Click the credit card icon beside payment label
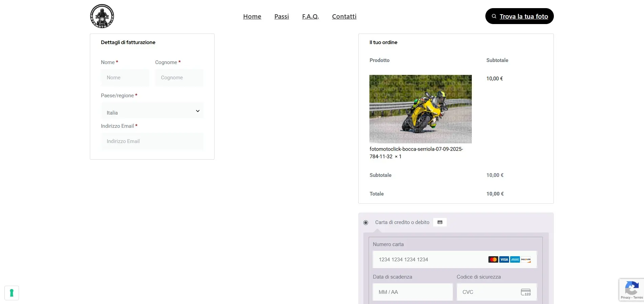The height and width of the screenshot is (304, 644). (440, 222)
